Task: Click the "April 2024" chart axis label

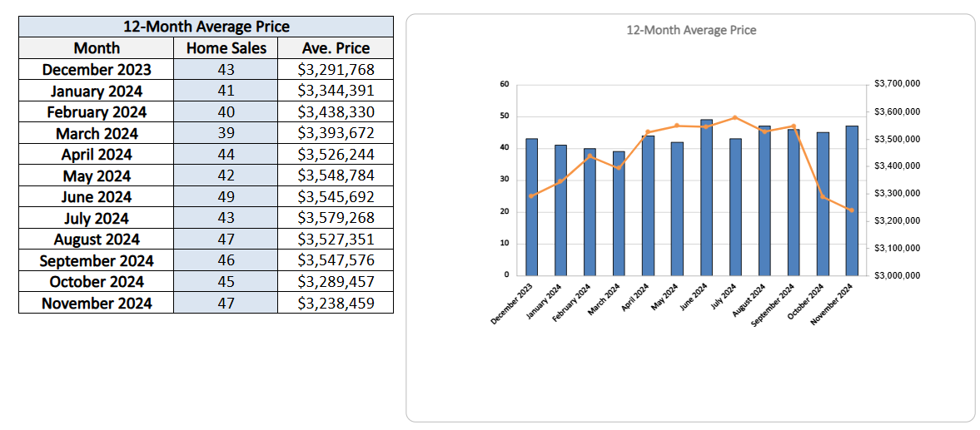Action: [x=635, y=296]
